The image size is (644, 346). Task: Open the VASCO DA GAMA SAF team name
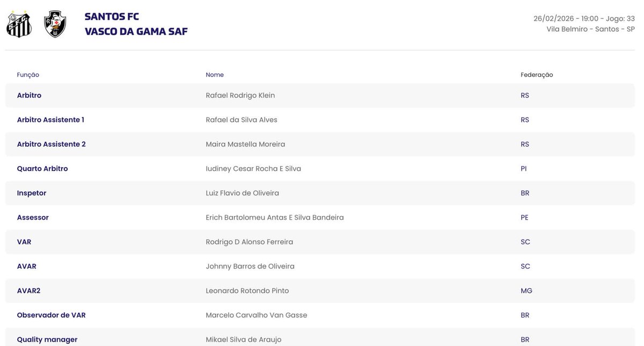[136, 32]
